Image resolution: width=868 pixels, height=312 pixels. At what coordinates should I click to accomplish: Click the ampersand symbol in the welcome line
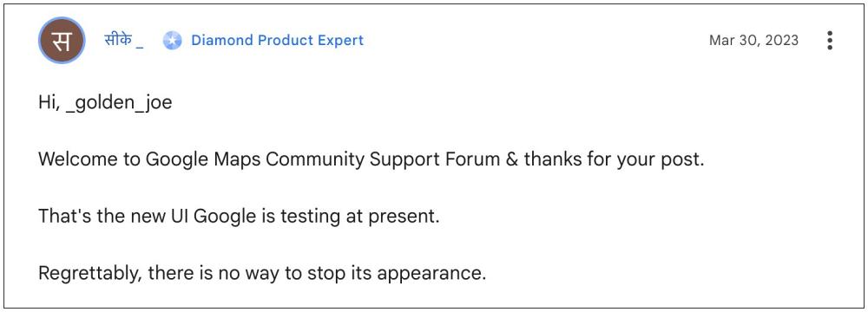(x=510, y=159)
